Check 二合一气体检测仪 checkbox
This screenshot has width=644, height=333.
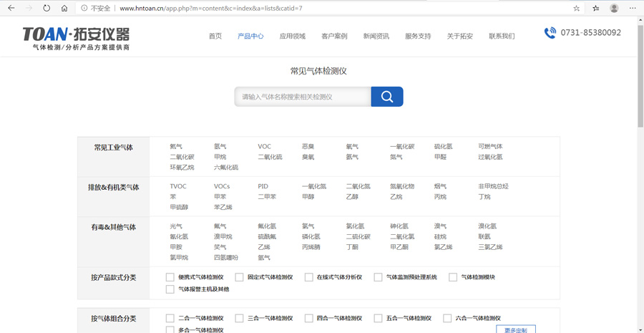coord(170,318)
